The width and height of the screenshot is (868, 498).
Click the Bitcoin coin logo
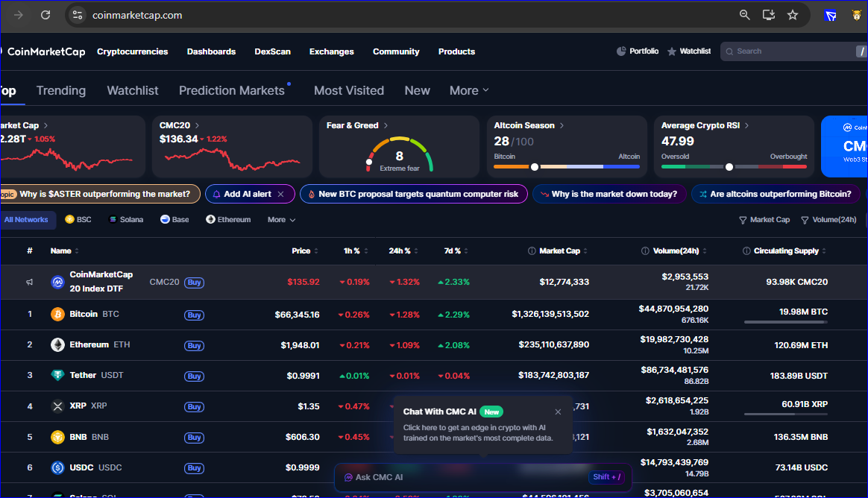pyautogui.click(x=57, y=315)
